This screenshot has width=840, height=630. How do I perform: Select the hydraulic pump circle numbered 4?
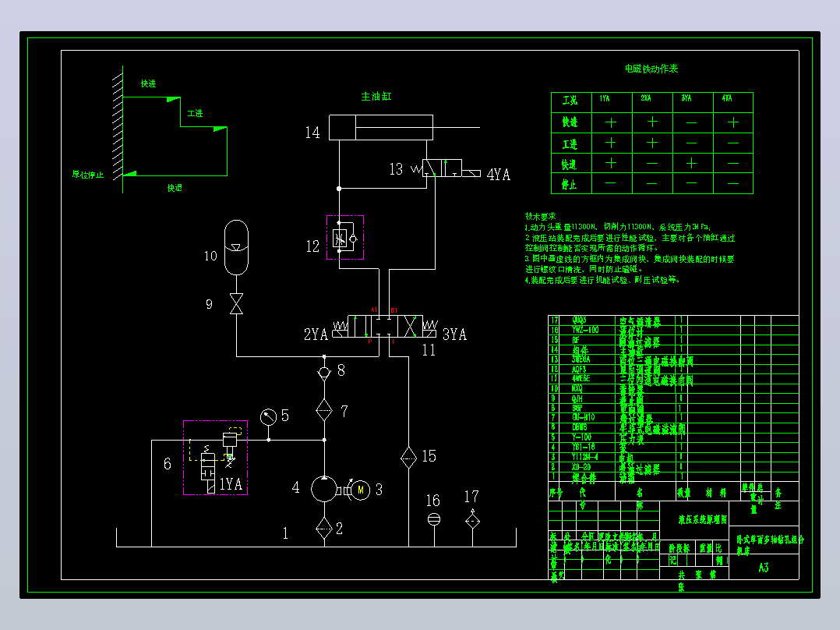pyautogui.click(x=324, y=489)
